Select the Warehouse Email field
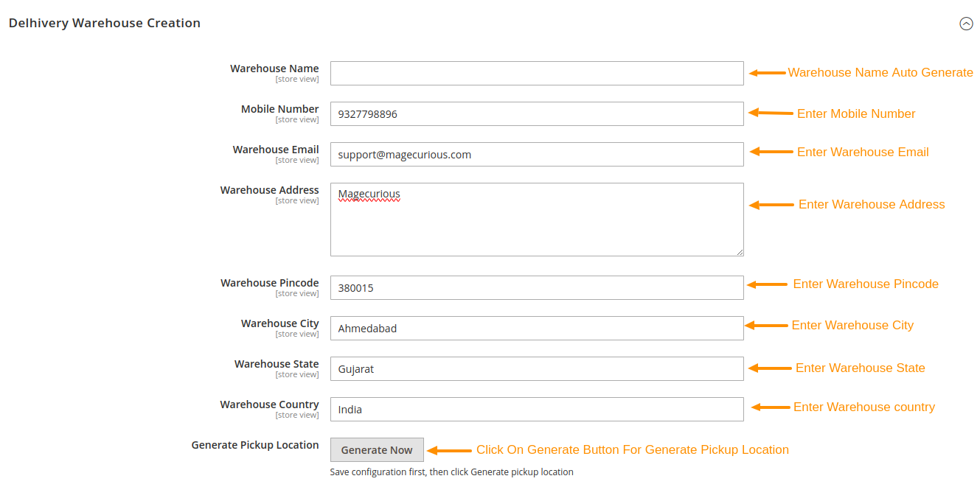Viewport: 980px width, 501px height. (x=536, y=154)
